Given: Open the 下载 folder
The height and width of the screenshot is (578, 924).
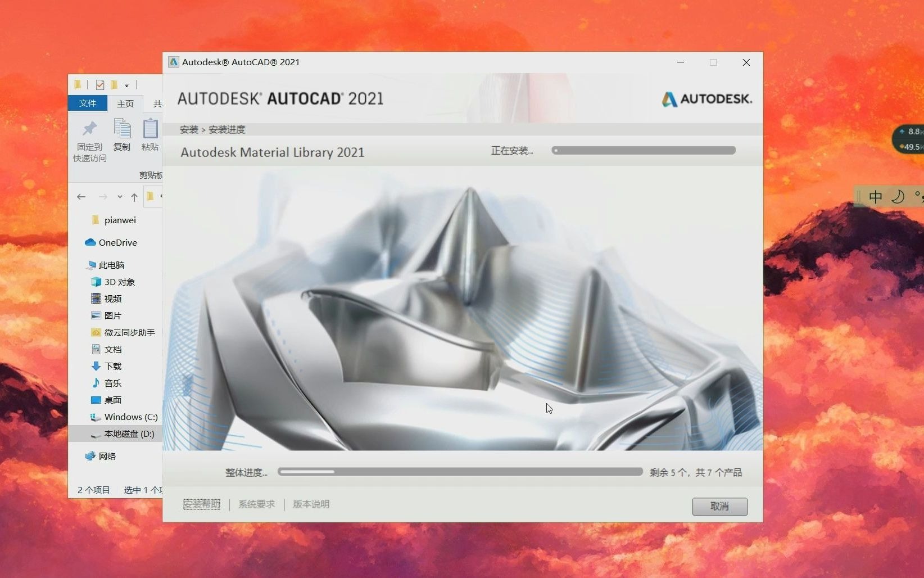Looking at the screenshot, I should [x=106, y=366].
